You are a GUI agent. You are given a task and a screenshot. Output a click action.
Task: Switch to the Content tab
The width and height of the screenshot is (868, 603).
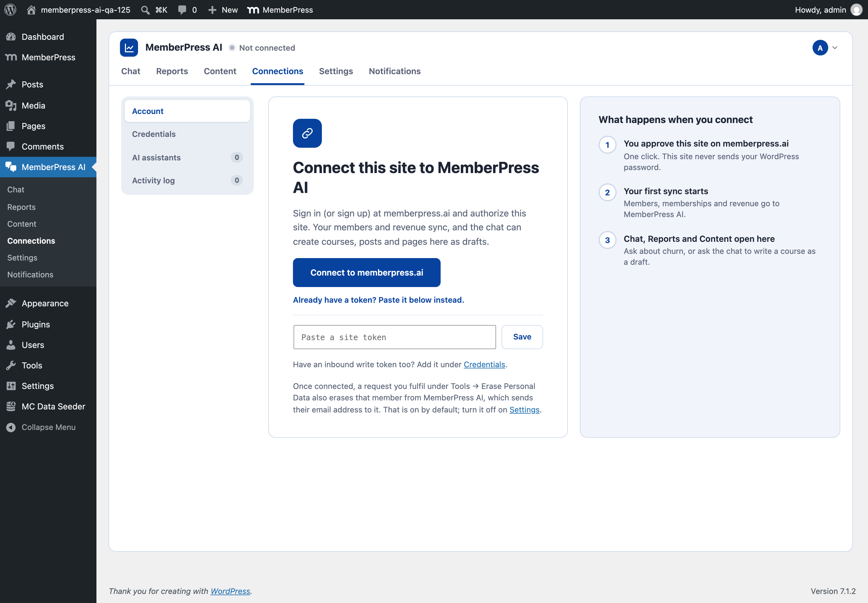click(x=220, y=71)
